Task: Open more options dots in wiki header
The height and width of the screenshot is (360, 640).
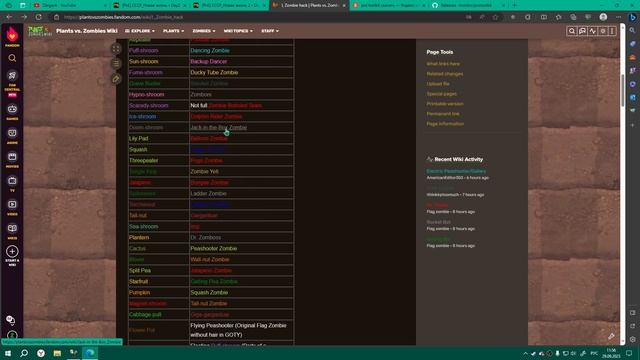Action: pos(612,31)
